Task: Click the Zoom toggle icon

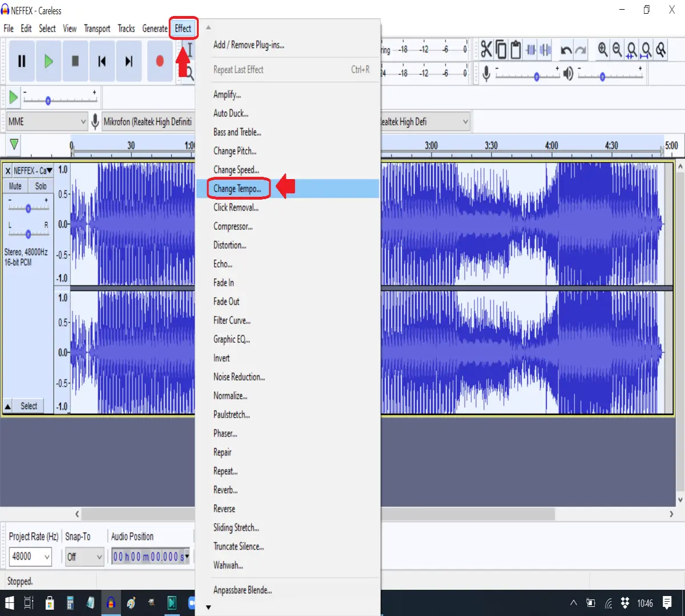Action: coord(661,50)
